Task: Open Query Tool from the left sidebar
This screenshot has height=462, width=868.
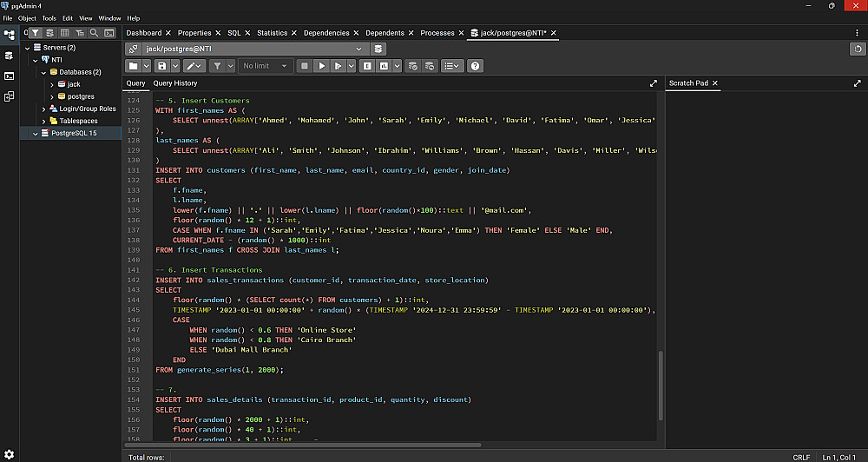Action: point(10,56)
